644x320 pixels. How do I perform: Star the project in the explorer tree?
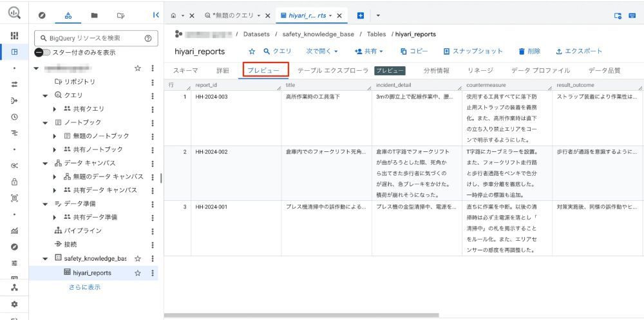[x=138, y=68]
